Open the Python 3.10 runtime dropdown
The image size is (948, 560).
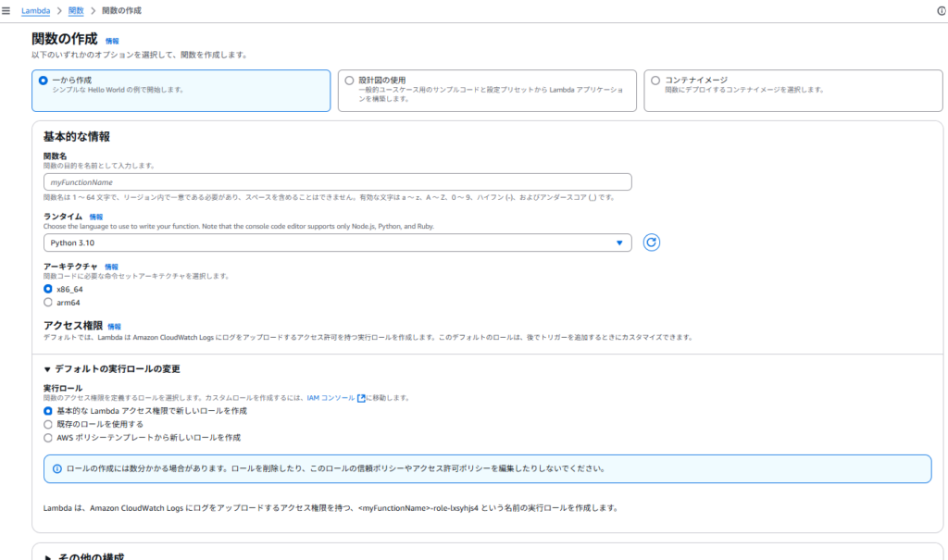[337, 243]
